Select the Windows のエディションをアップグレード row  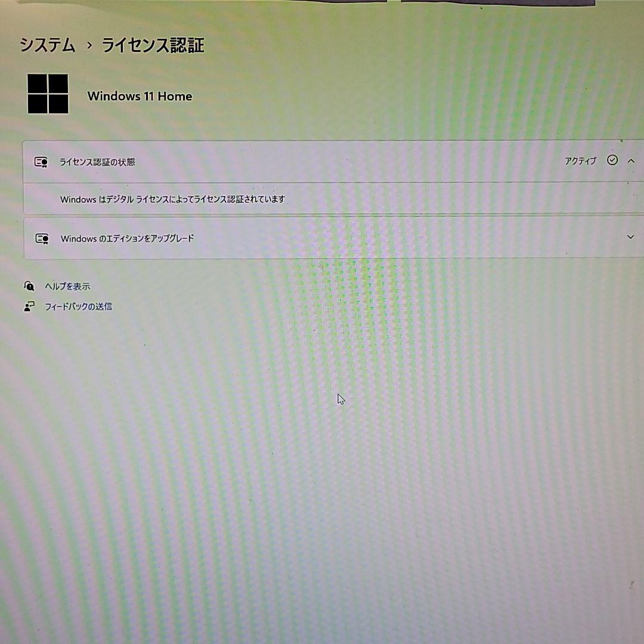pos(127,237)
